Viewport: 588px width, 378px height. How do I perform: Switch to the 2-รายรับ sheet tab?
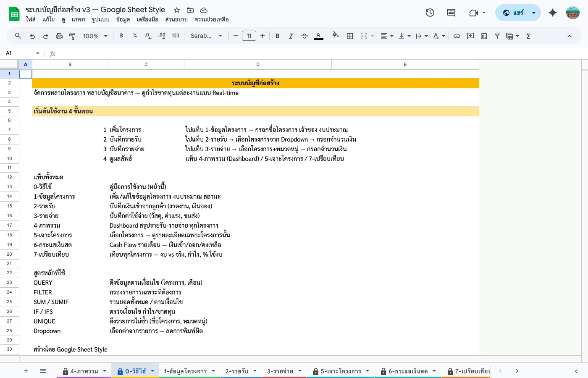click(238, 371)
